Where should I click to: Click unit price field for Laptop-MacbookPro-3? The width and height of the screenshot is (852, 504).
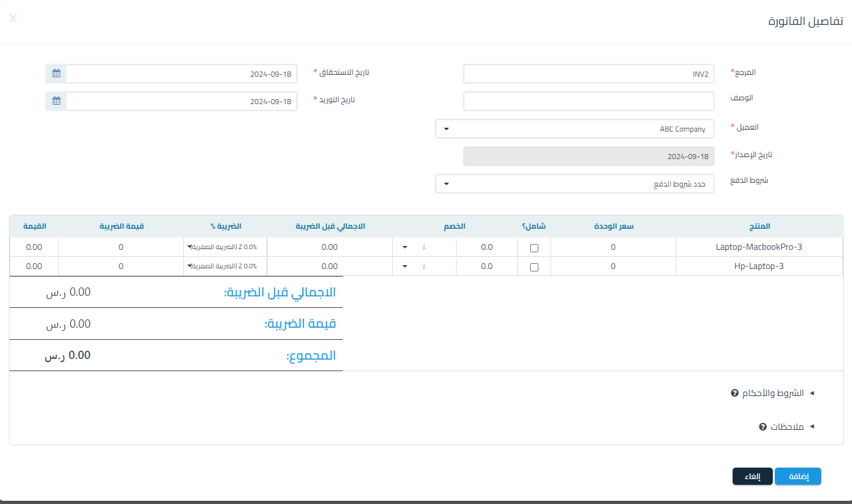click(x=612, y=247)
